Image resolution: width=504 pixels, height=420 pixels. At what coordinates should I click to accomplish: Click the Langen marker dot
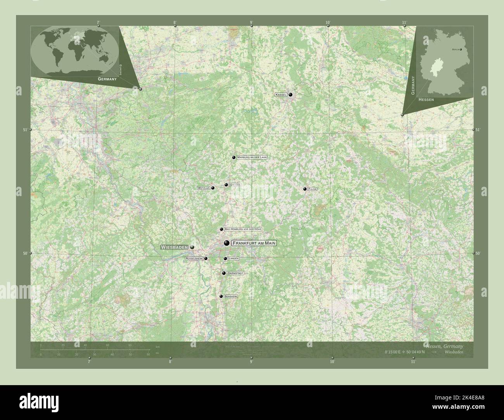(225, 258)
